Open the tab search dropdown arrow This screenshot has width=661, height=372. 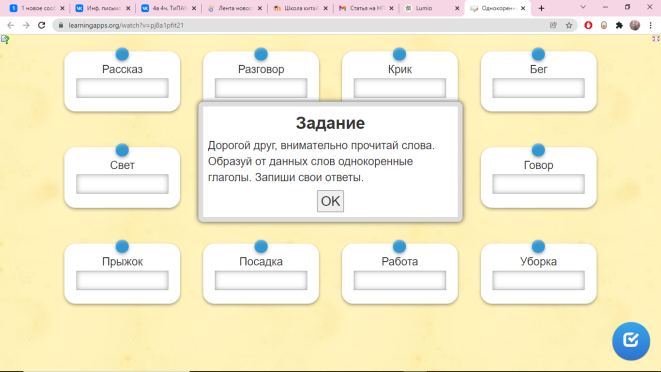583,7
